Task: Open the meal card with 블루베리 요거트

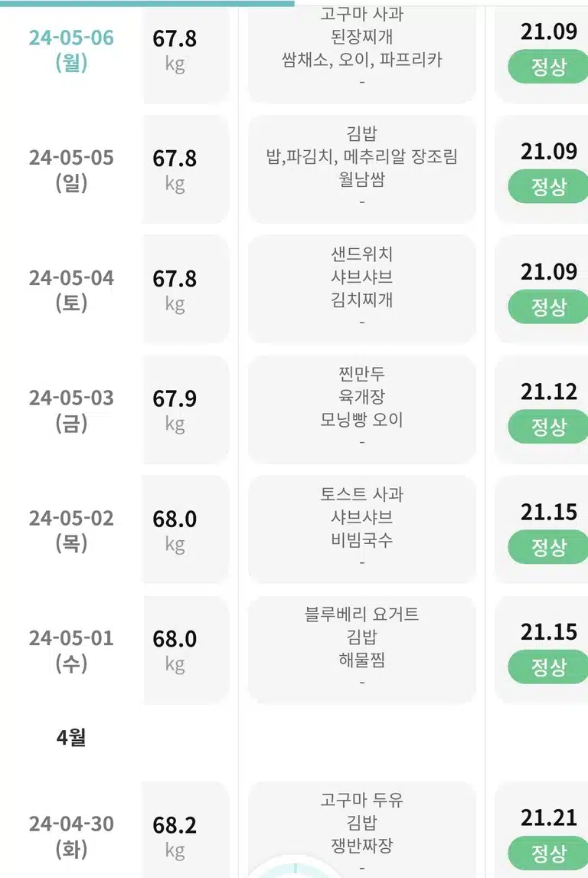Action: 362,650
